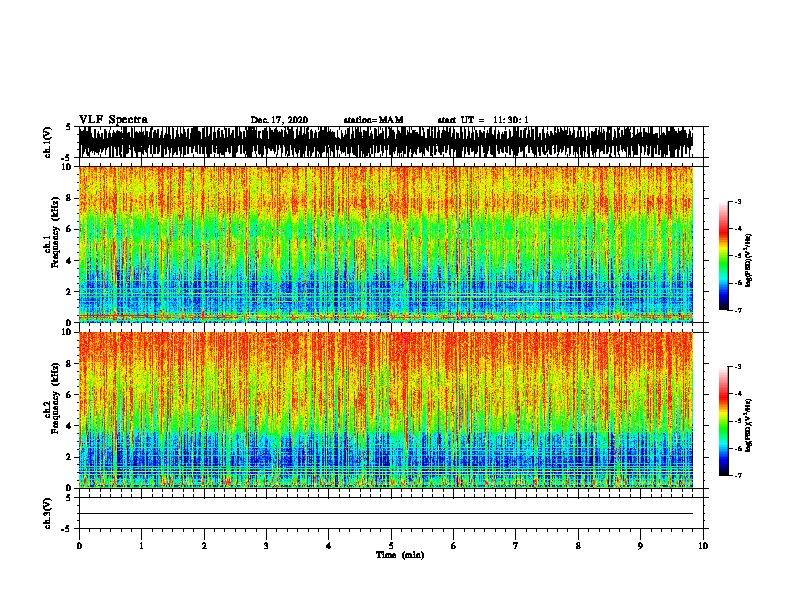Click the "-7" value on ch.2 color scale
The height and width of the screenshot is (612, 792).
pos(737,475)
